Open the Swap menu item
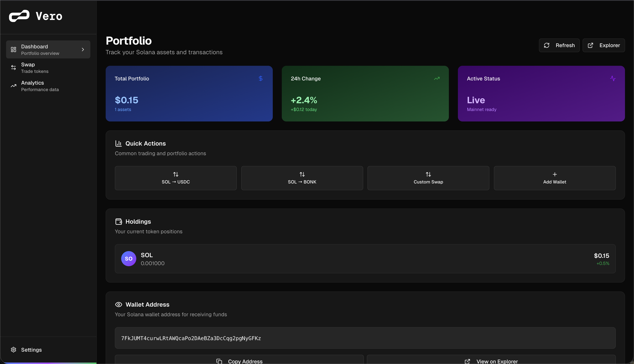The height and width of the screenshot is (364, 634). 35,68
